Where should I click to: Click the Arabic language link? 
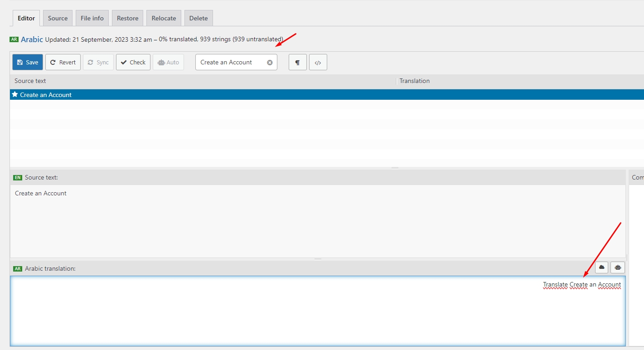[x=32, y=39]
